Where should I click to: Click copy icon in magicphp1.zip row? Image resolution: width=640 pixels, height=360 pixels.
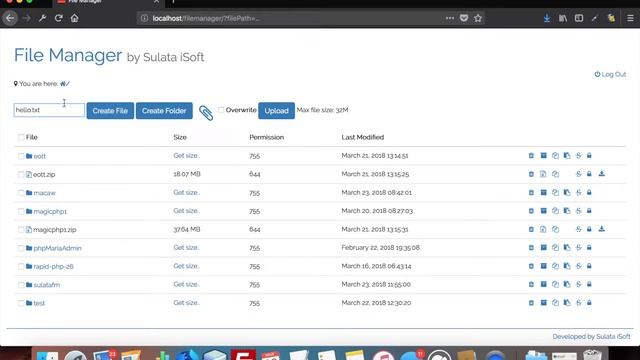(555, 229)
